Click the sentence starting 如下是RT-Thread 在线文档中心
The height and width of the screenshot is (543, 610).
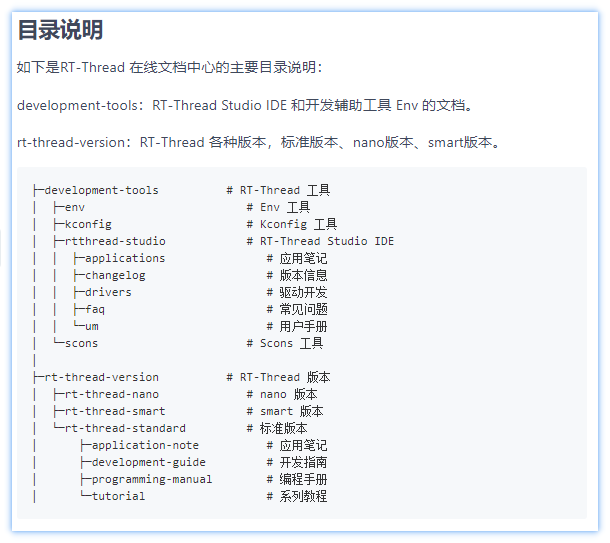click(x=170, y=67)
